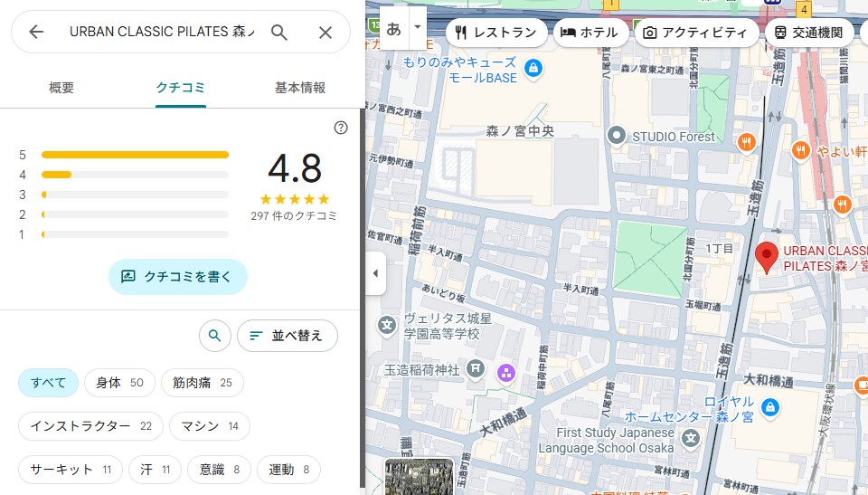The width and height of the screenshot is (868, 495).
Task: Click the search reviews magnifier button
Action: (x=214, y=336)
